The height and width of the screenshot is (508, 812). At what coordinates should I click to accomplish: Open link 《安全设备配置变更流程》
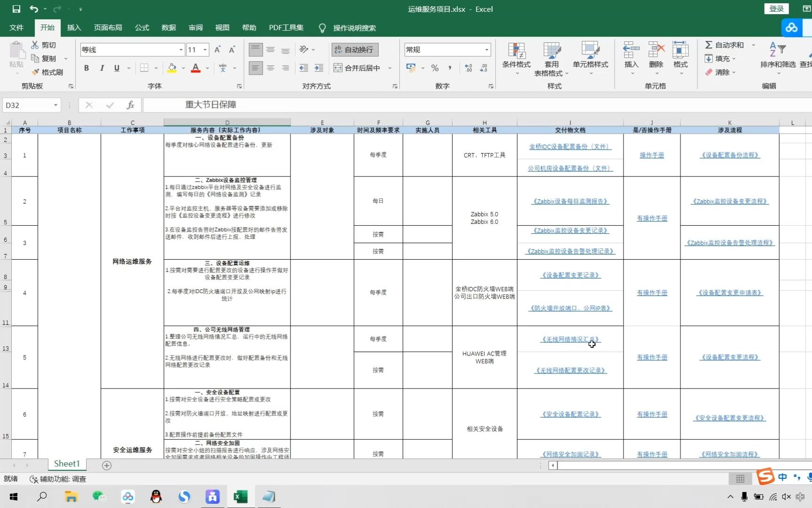pyautogui.click(x=730, y=418)
